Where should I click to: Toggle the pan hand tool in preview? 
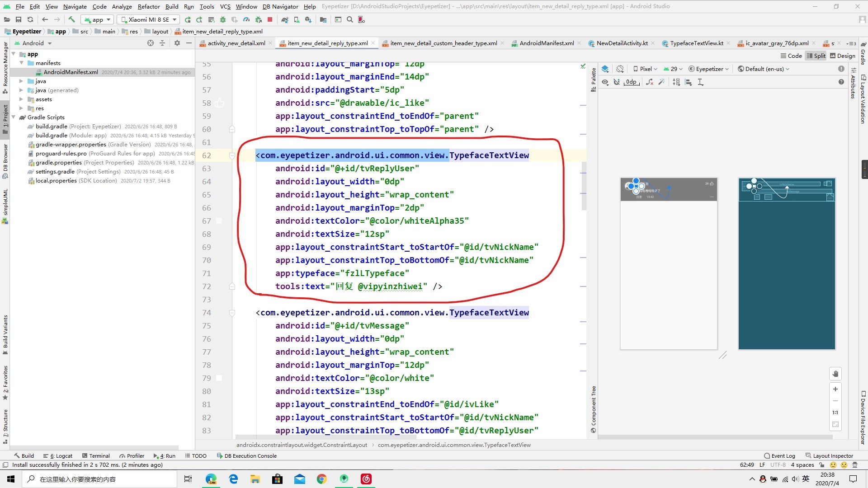pyautogui.click(x=835, y=374)
